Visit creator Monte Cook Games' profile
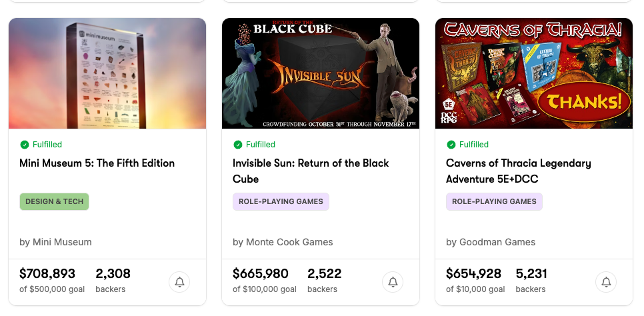Viewport: 644px width, 316px height. [x=283, y=242]
